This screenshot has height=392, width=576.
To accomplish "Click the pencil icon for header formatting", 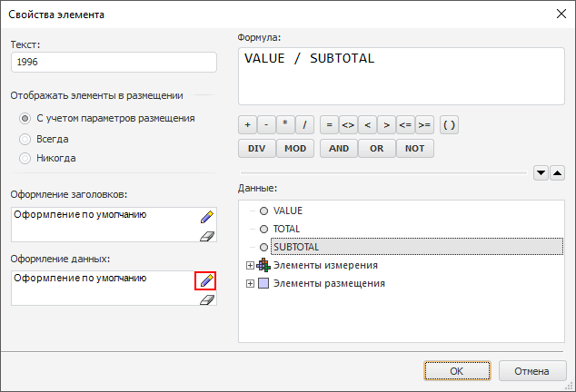I will (x=206, y=217).
